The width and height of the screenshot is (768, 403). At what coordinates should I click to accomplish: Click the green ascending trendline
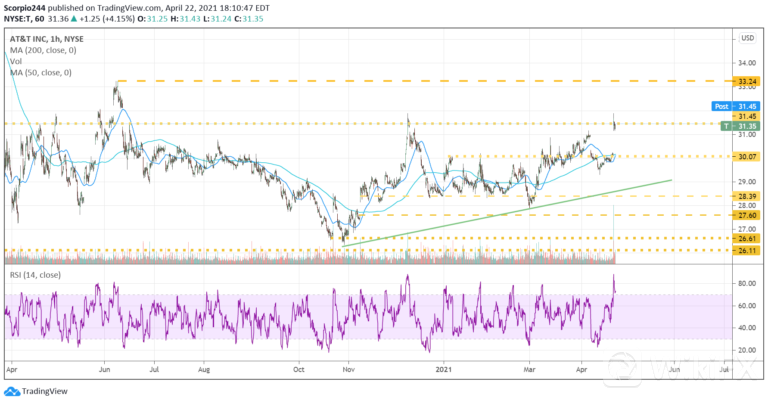(520, 209)
